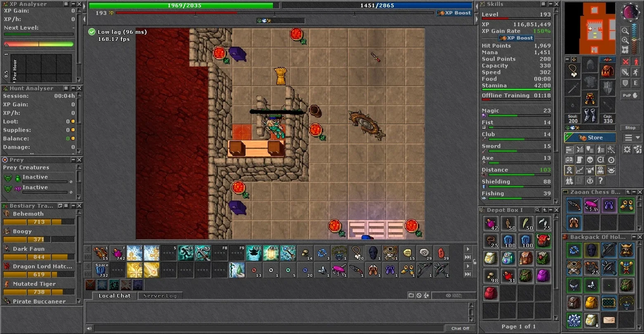Viewport: 644px width, 334px height.
Task: Click the Skills panel scrollbar
Action: [x=556, y=103]
